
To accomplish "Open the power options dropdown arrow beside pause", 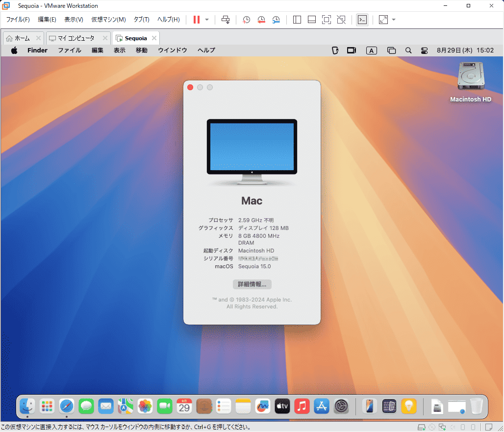I will coord(207,20).
